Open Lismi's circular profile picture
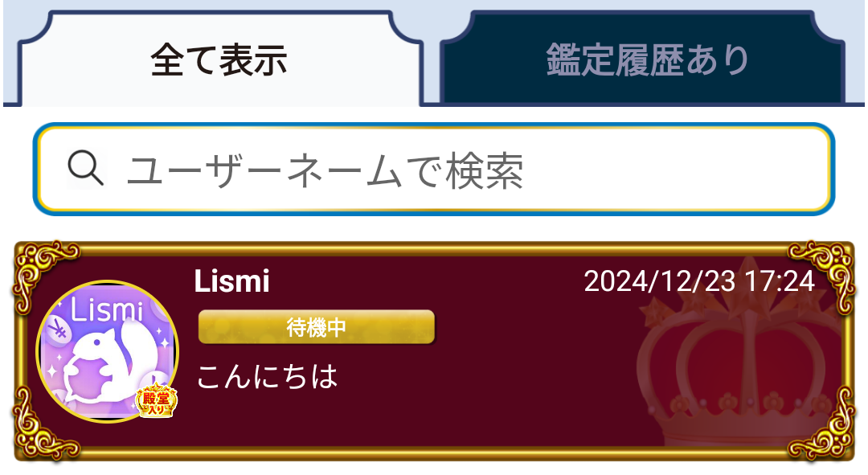The height and width of the screenshot is (475, 868). tap(108, 351)
